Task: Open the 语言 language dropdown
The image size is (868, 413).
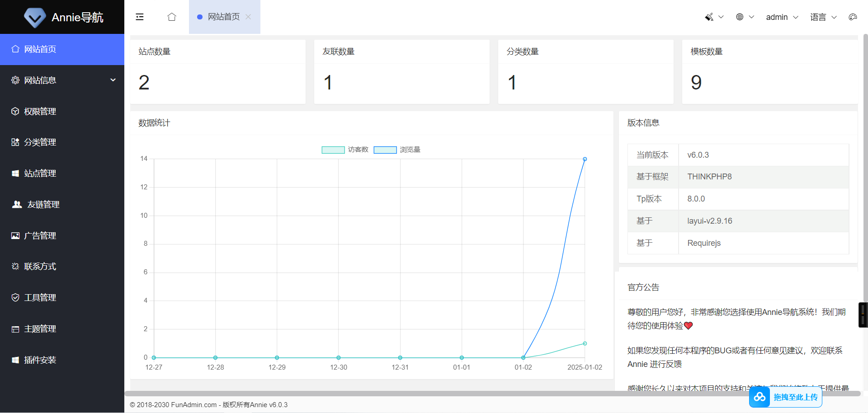Action: (823, 17)
